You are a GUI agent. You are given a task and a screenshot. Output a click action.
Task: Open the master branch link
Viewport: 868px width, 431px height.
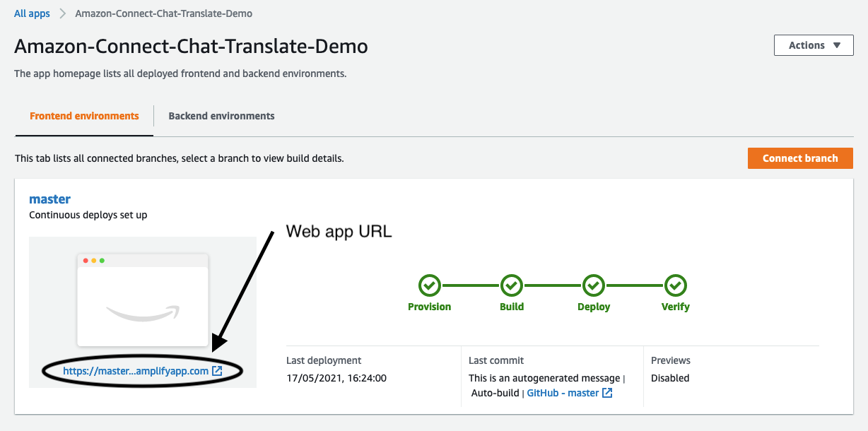click(49, 199)
